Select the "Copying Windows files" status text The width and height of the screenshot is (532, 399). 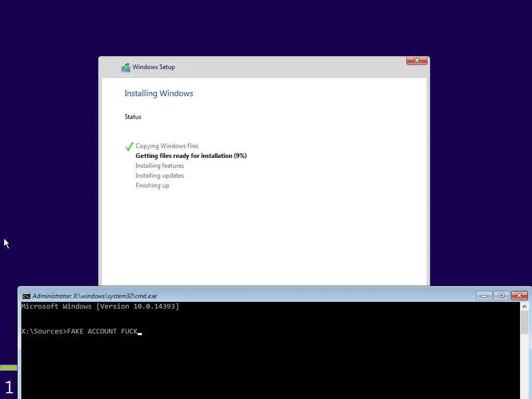pyautogui.click(x=167, y=146)
